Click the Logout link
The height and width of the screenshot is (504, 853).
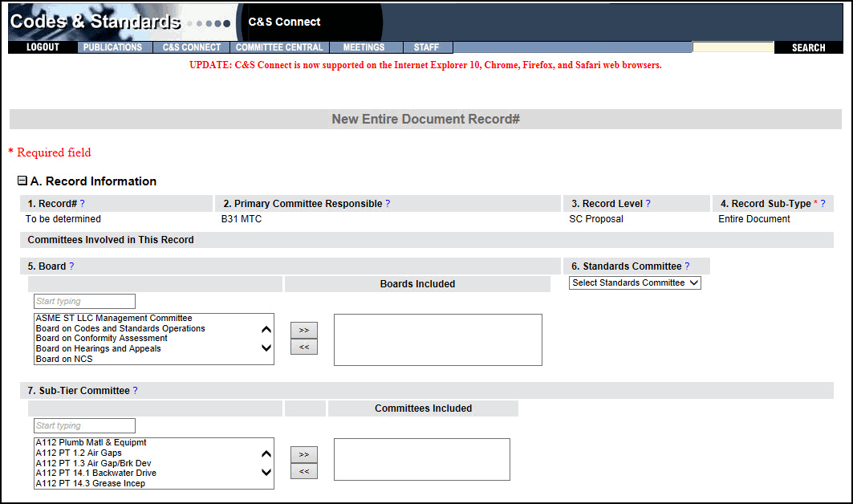pos(43,47)
